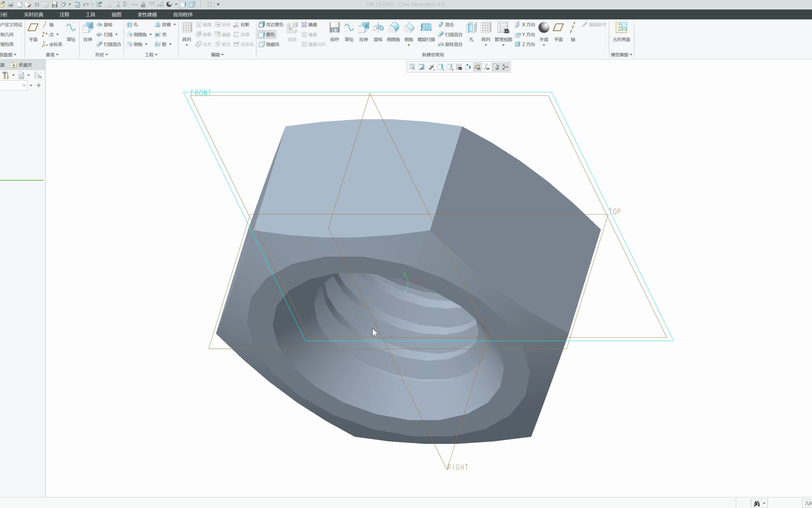Click the FRONT datum plane label
Viewport: 812px width, 508px height.
201,93
